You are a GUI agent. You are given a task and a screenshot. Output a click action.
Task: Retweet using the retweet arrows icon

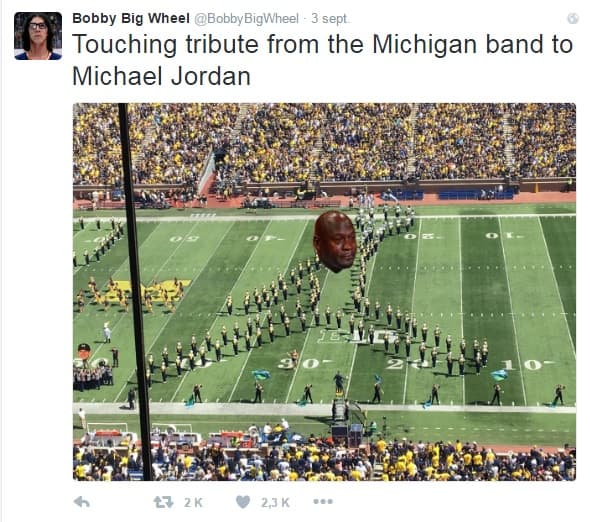tap(164, 502)
